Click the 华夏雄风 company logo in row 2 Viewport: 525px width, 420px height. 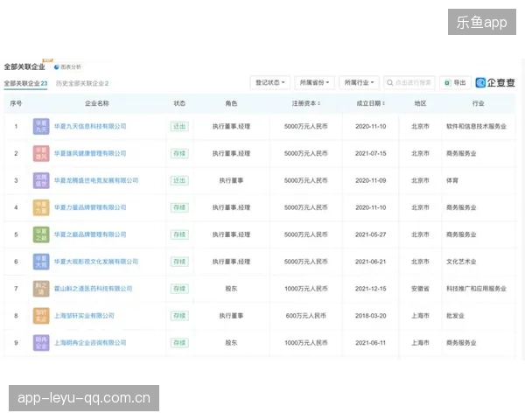[41, 154]
